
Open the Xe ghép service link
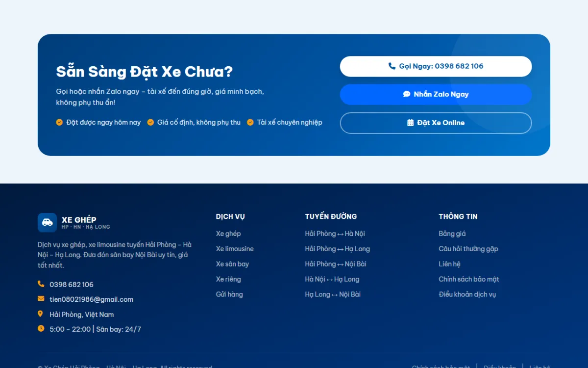coord(228,234)
